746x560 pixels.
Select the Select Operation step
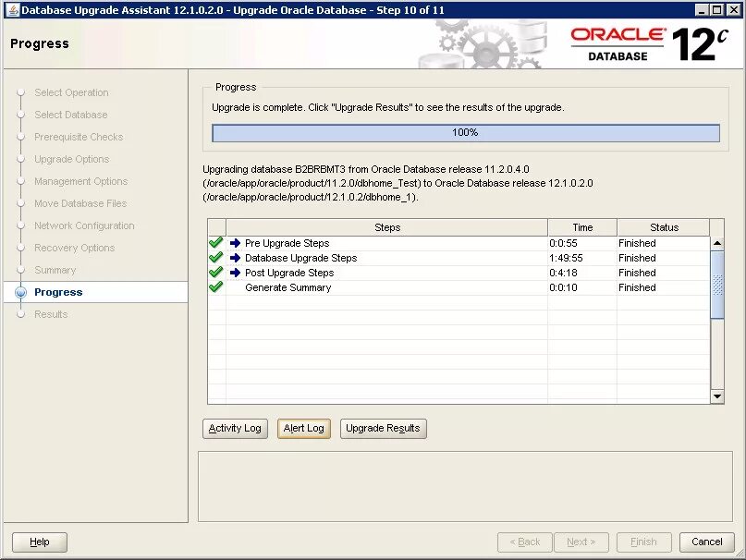coord(71,92)
